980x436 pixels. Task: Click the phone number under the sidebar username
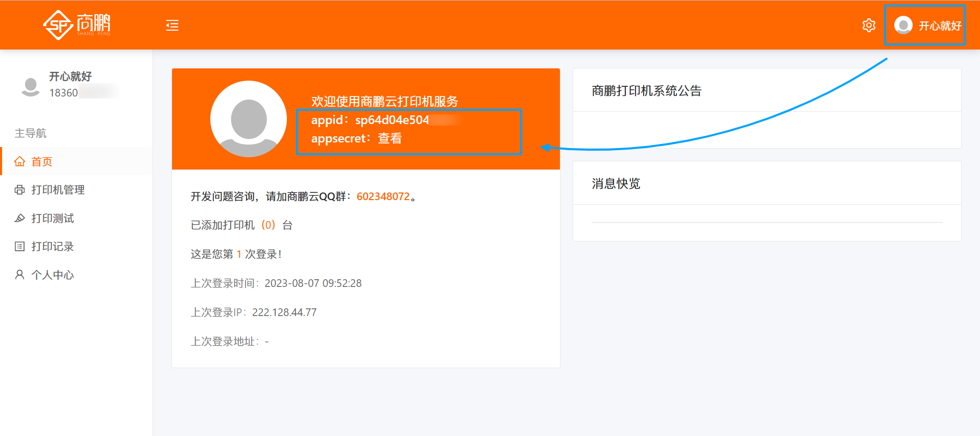point(64,93)
